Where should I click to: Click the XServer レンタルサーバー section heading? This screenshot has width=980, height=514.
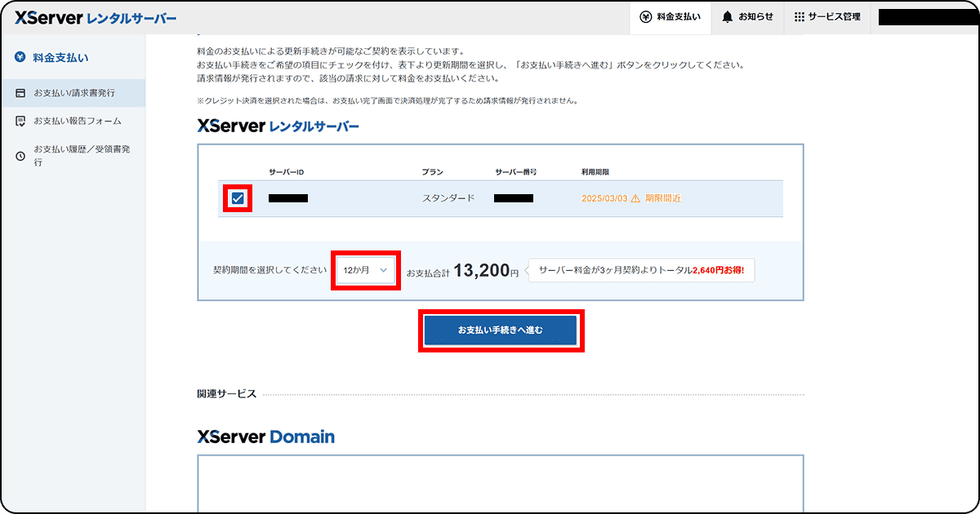278,126
